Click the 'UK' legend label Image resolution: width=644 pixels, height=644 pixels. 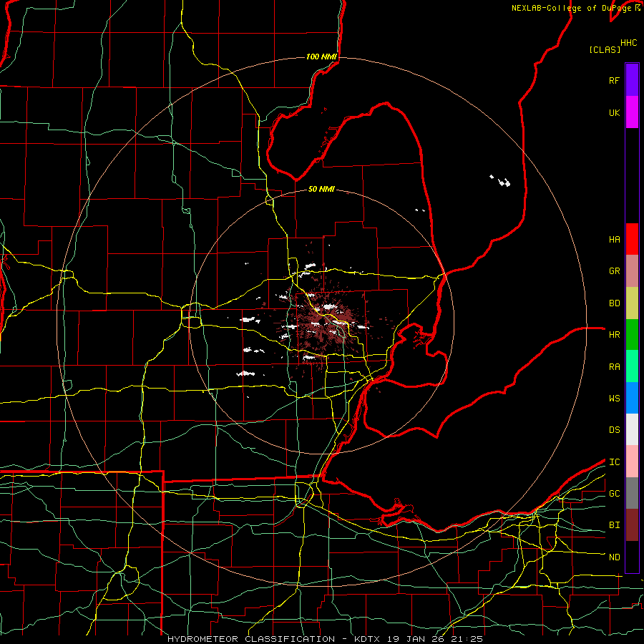tap(614, 112)
